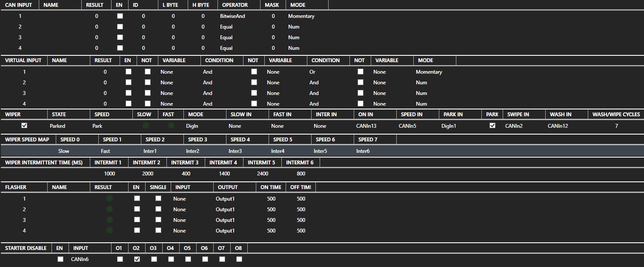Screen dimensions: 644x267
Task: Click flasher 2 result indicator light
Action: (x=109, y=209)
